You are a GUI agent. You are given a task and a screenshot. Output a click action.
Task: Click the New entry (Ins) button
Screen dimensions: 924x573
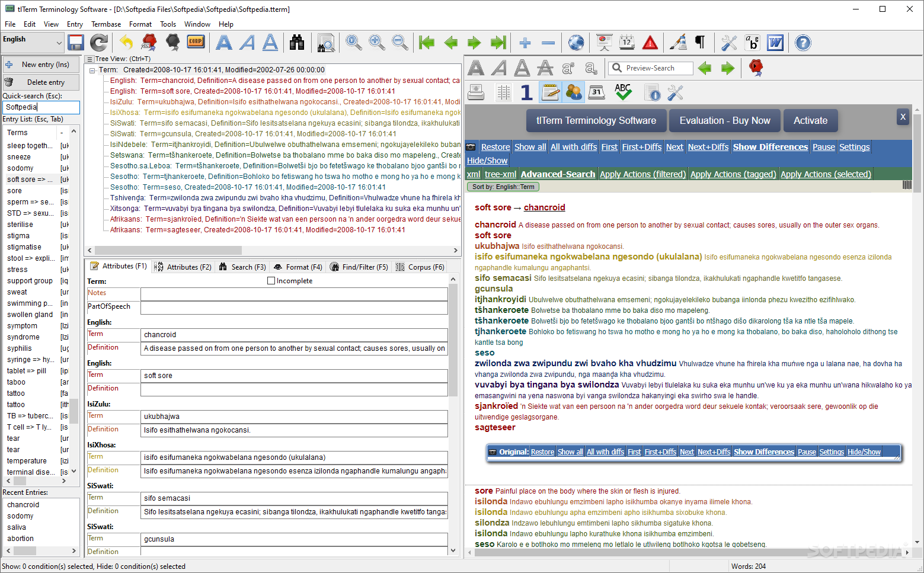click(x=41, y=65)
